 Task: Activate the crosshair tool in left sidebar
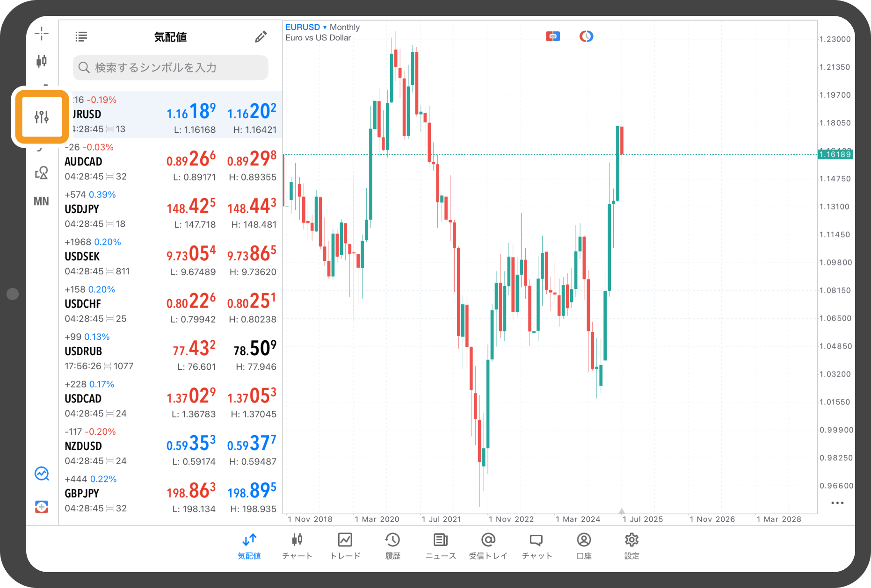click(x=42, y=34)
